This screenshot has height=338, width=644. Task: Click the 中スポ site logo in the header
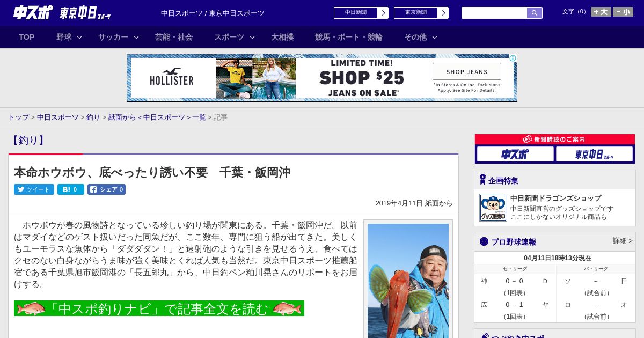point(33,12)
